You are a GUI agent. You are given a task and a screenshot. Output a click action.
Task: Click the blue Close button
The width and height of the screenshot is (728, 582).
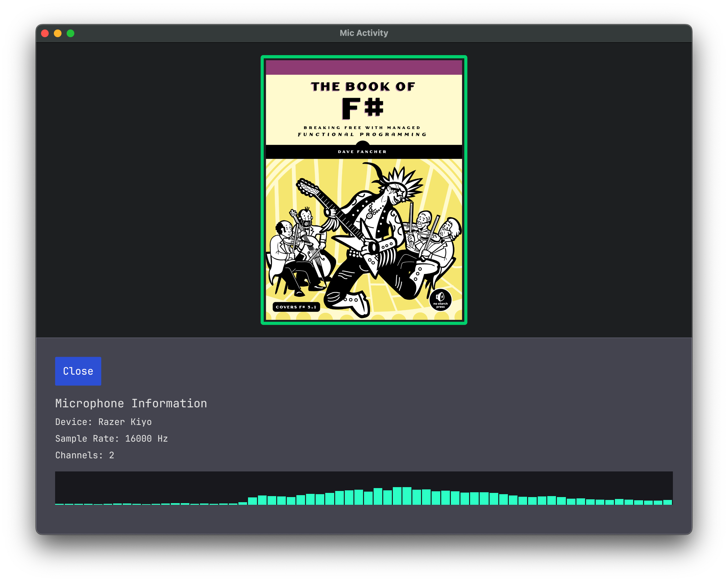point(78,371)
